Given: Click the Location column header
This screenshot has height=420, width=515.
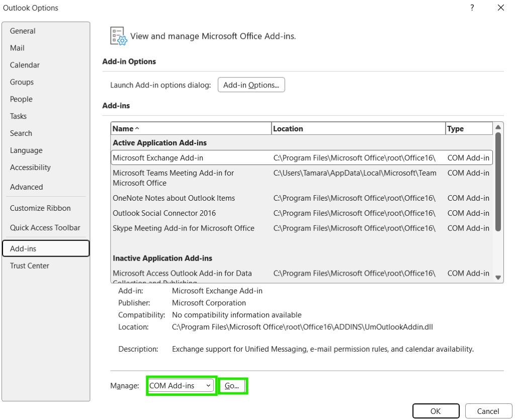Looking at the screenshot, I should coord(358,129).
